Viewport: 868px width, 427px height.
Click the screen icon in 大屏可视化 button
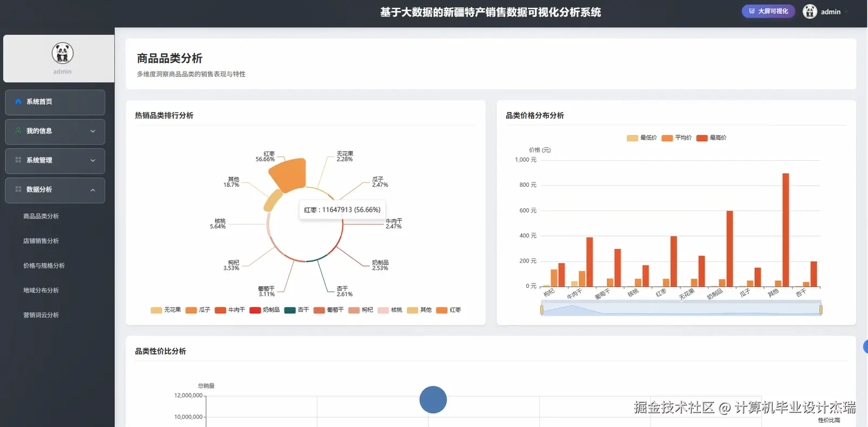pos(752,11)
